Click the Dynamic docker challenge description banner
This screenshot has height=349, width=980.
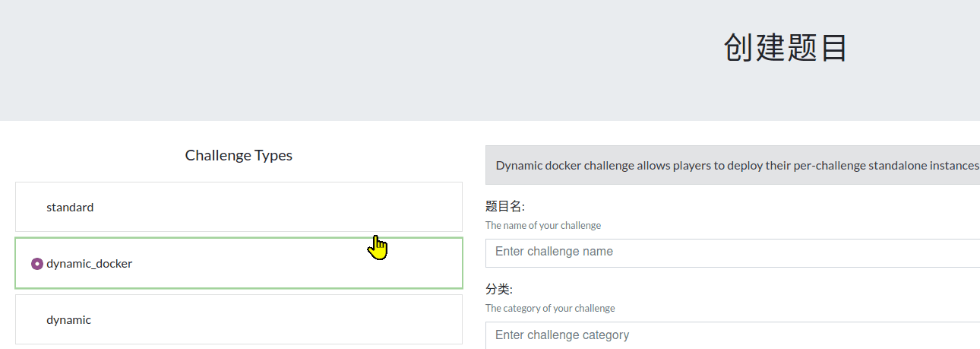pos(732,165)
